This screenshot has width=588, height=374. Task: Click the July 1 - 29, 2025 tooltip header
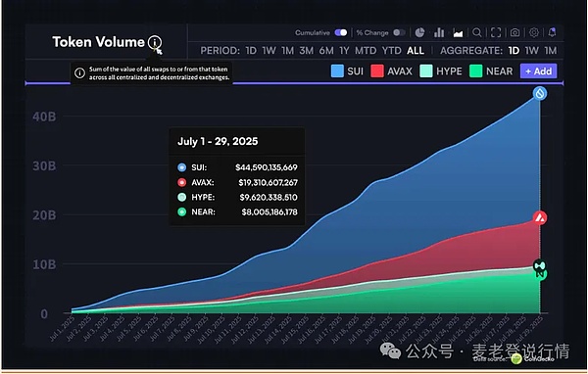point(218,141)
